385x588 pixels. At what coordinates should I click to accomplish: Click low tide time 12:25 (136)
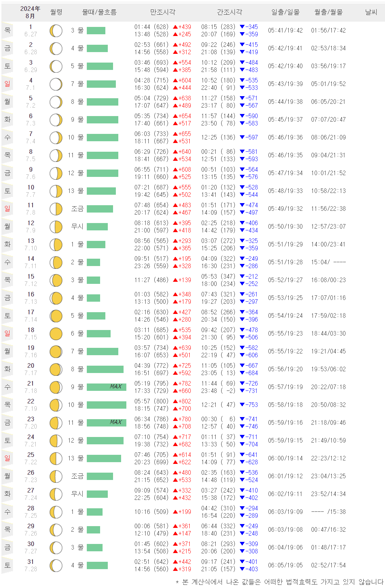coord(218,137)
